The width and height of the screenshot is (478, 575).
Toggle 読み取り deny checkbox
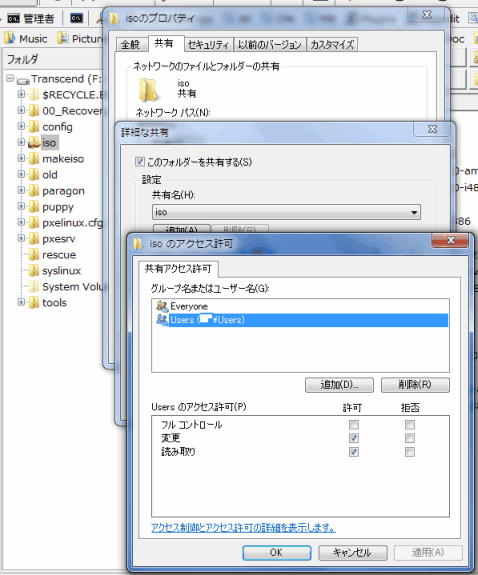coord(410,452)
